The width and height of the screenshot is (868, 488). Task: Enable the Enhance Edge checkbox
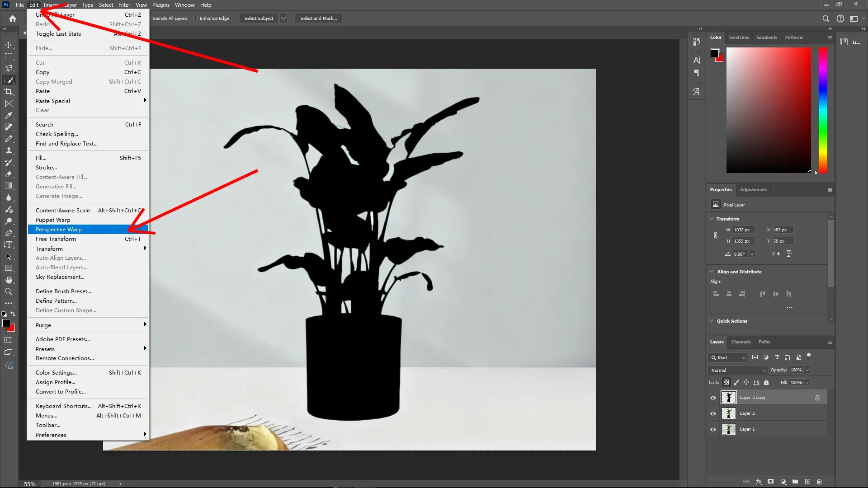point(195,18)
